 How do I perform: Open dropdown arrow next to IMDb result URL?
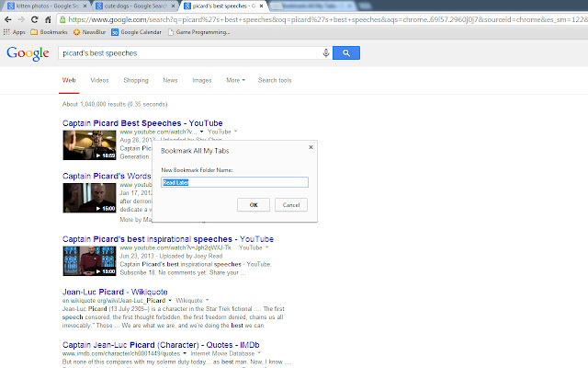tap(185, 353)
